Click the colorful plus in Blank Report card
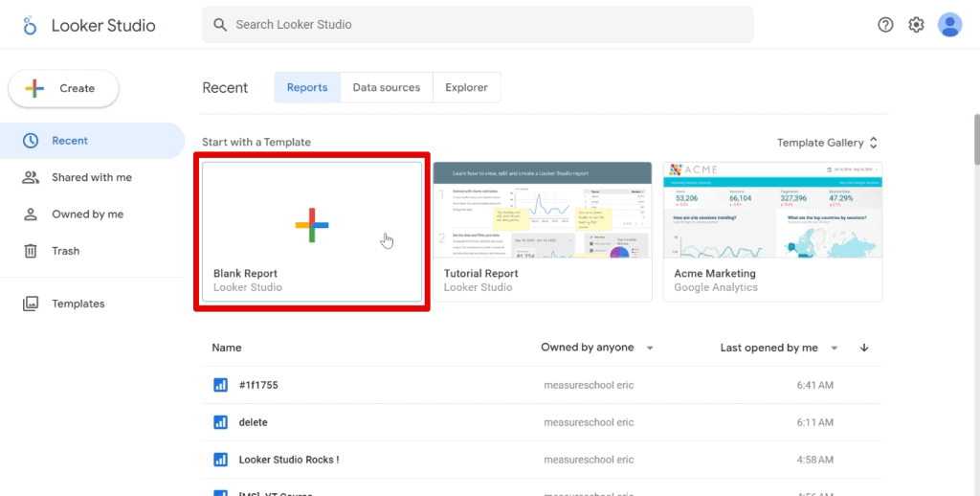The image size is (980, 496). point(312,225)
